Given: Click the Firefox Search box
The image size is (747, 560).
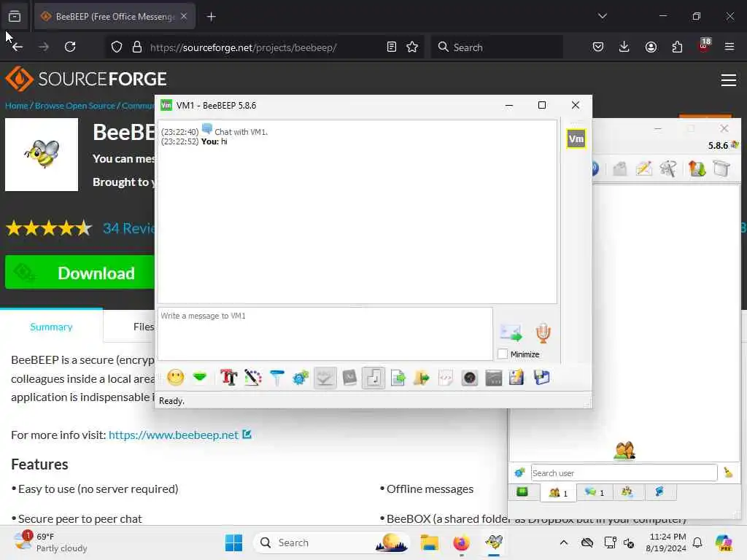Looking at the screenshot, I should tap(497, 47).
